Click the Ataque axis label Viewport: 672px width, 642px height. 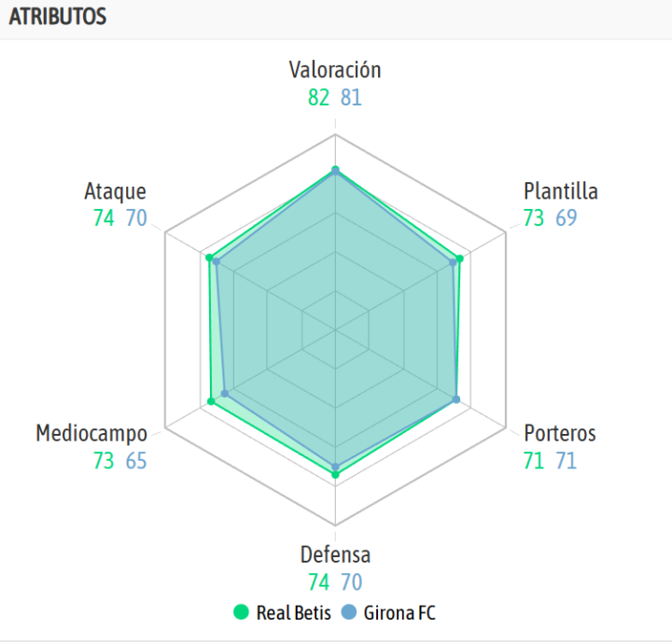pos(115,191)
